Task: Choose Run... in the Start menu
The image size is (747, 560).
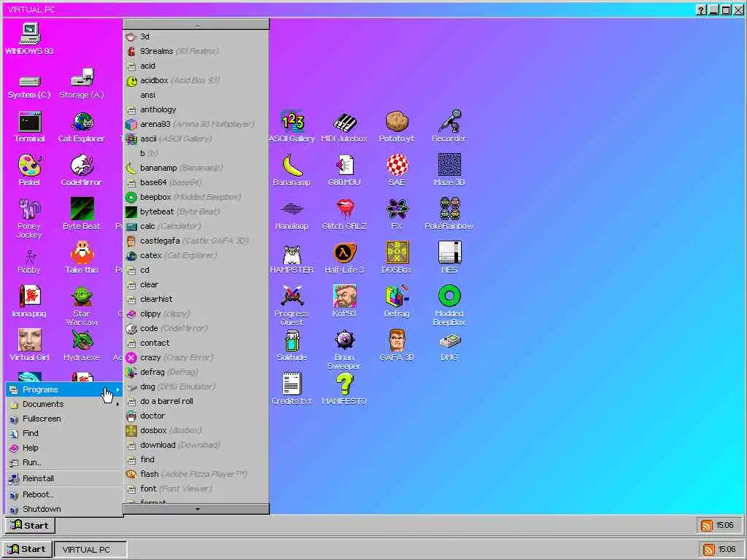Action: click(64, 462)
